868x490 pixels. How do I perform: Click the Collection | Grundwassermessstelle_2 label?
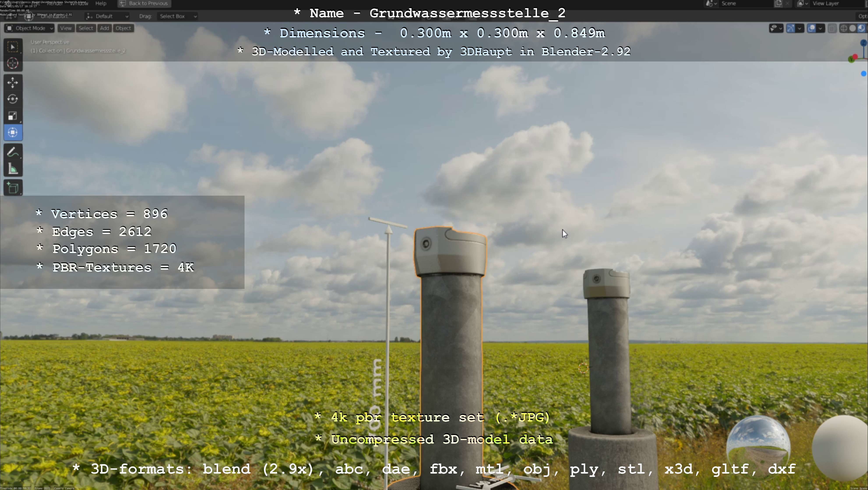pos(78,51)
